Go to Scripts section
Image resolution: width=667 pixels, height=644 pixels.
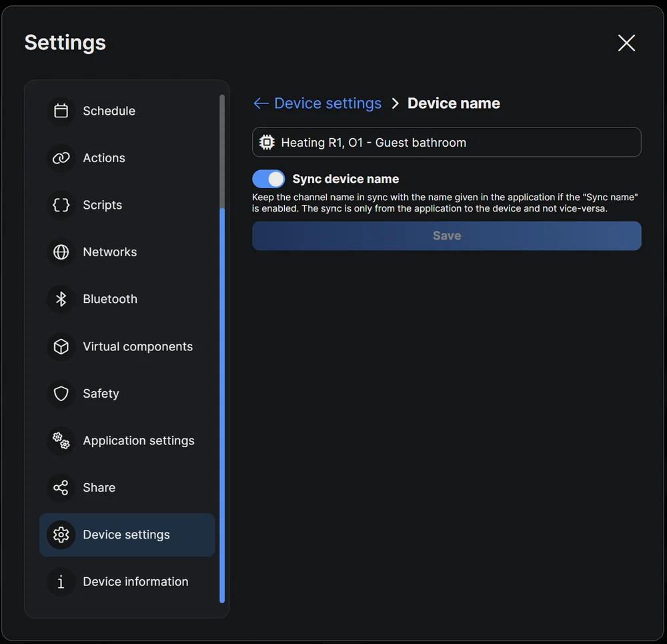tap(127, 205)
